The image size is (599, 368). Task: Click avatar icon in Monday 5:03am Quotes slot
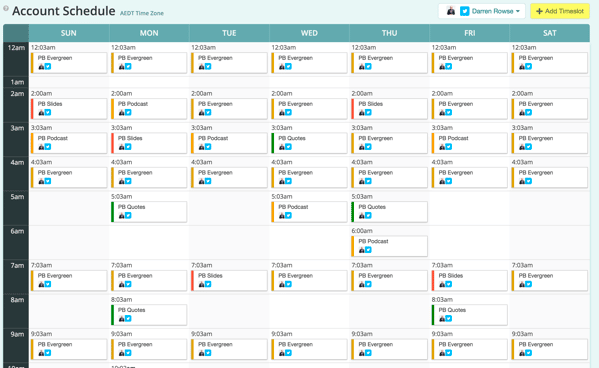[121, 216]
